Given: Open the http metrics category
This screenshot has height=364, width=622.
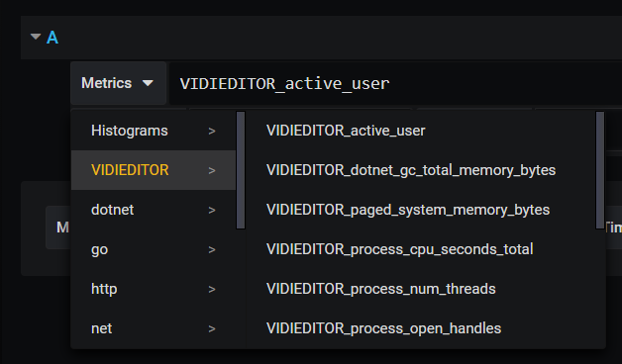Looking at the screenshot, I should click(x=154, y=289).
